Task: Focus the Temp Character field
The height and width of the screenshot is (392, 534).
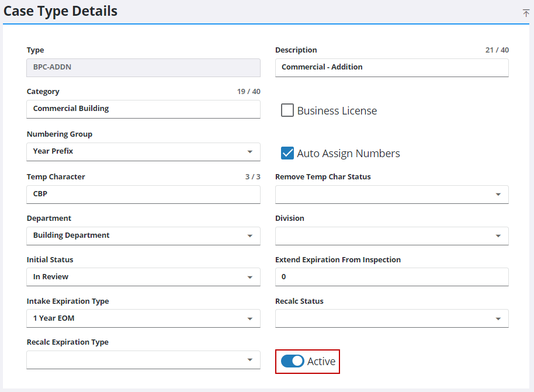Action: (x=143, y=194)
